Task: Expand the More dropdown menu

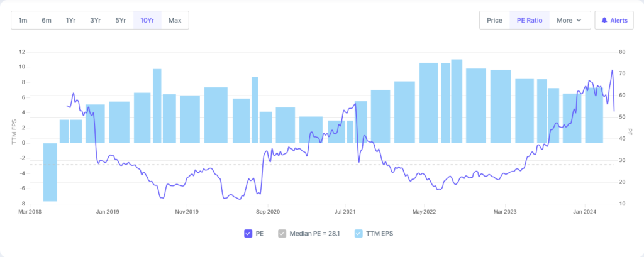Action: (569, 20)
